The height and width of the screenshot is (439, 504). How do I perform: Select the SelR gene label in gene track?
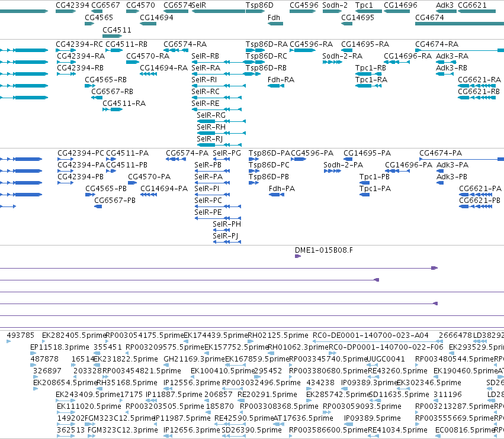pyautogui.click(x=199, y=5)
